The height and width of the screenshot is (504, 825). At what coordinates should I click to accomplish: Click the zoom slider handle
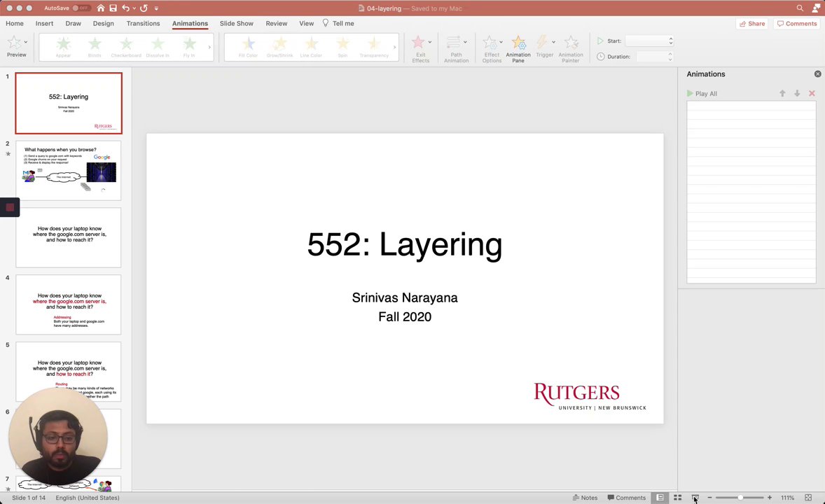pyautogui.click(x=740, y=498)
